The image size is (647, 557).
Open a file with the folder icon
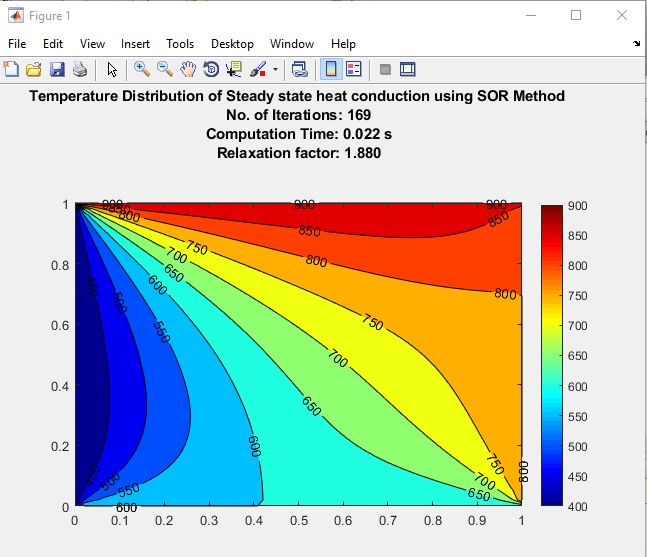[34, 69]
